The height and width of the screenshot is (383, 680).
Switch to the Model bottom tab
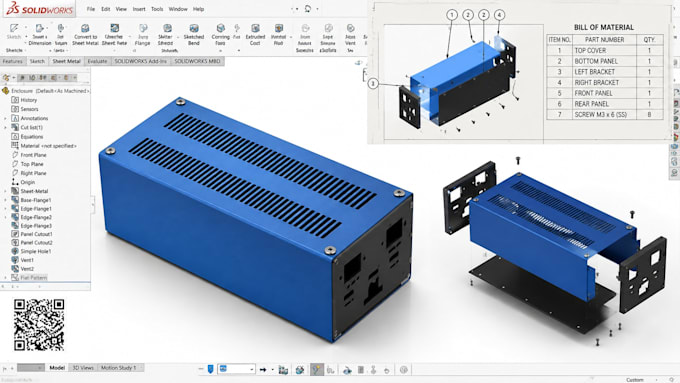tap(57, 367)
